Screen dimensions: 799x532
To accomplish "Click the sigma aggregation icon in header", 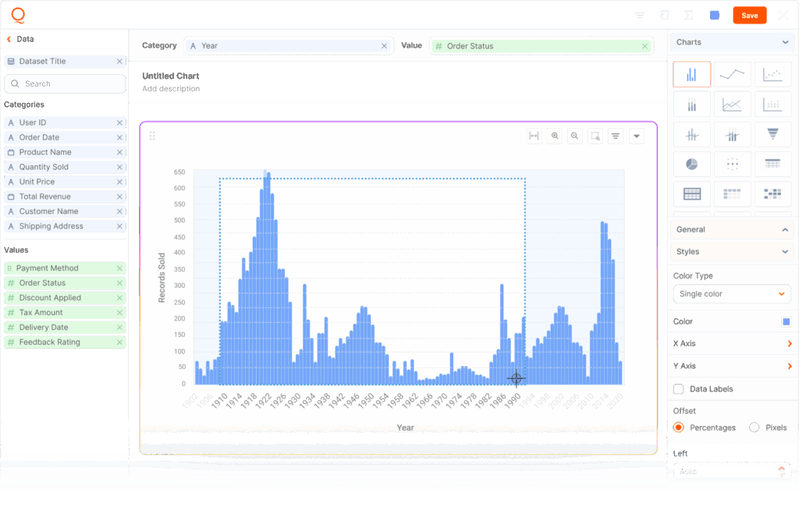I will [688, 16].
